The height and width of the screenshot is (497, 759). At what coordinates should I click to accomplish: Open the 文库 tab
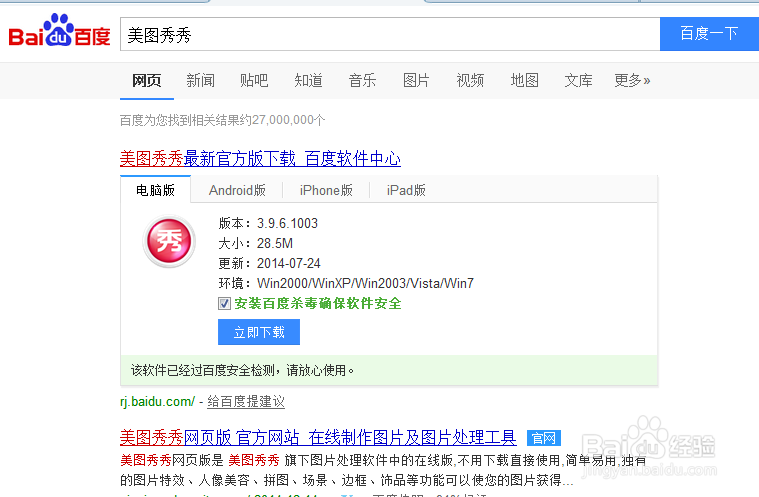point(578,80)
